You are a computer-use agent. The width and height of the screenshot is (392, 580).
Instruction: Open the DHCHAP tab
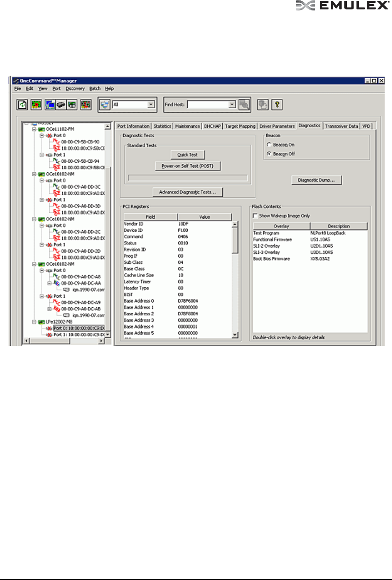[x=212, y=126]
